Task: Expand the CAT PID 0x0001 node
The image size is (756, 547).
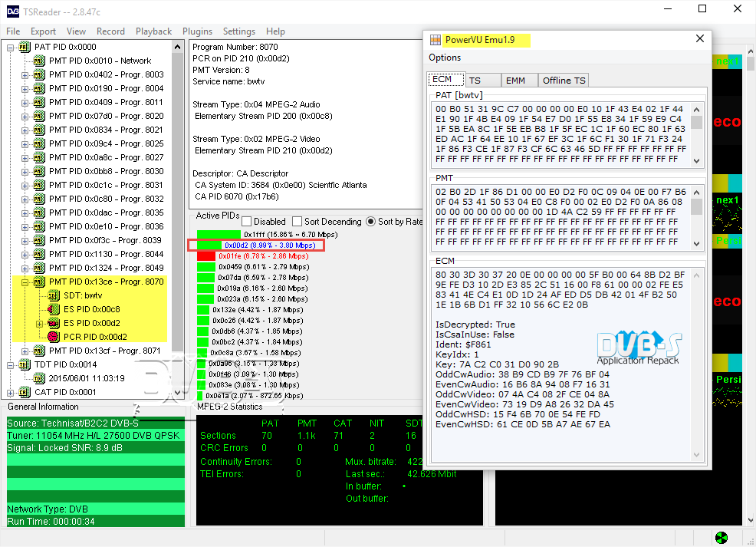Action: pyautogui.click(x=10, y=393)
